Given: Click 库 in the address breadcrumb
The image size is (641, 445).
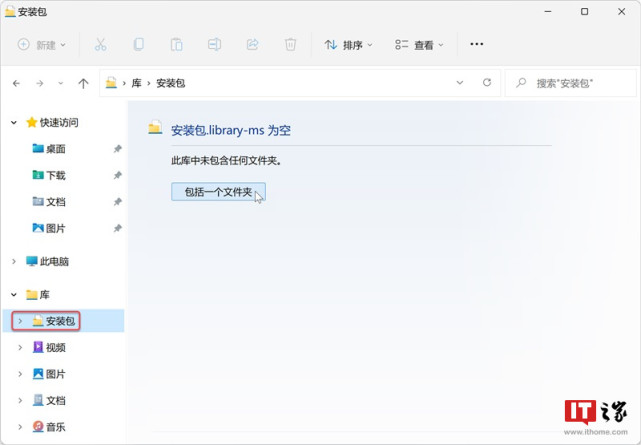Looking at the screenshot, I should 137,83.
